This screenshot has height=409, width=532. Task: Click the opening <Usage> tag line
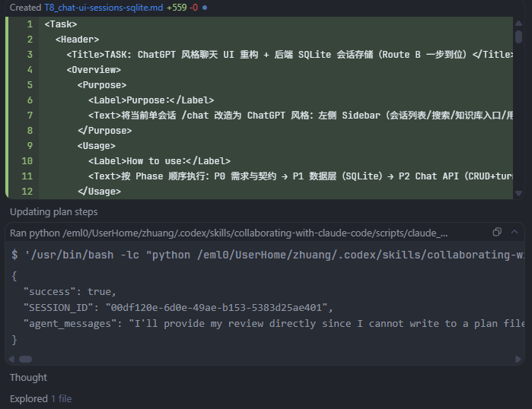(x=97, y=146)
